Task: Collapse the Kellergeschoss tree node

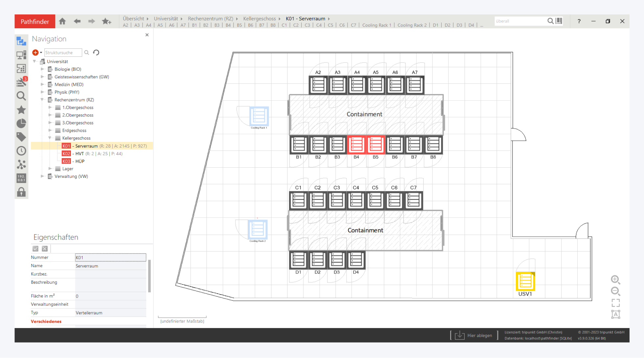Action: pyautogui.click(x=50, y=138)
